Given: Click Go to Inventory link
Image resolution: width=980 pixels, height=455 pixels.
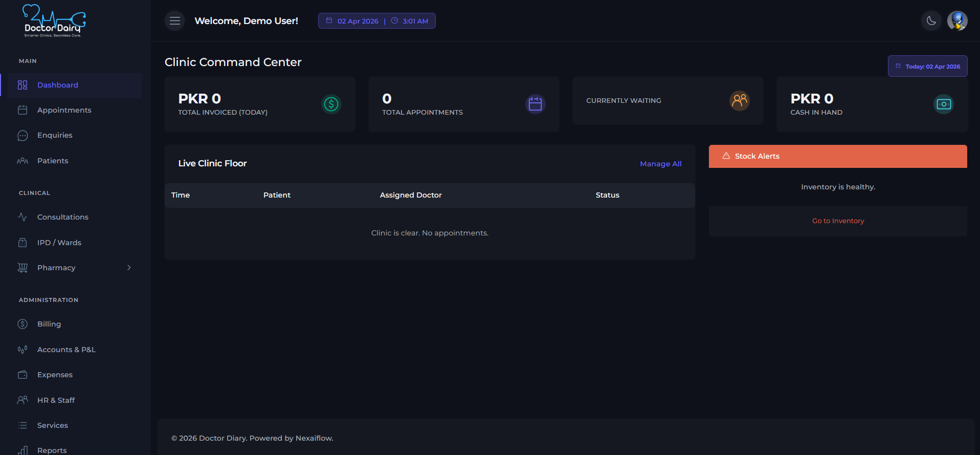Looking at the screenshot, I should (x=838, y=221).
